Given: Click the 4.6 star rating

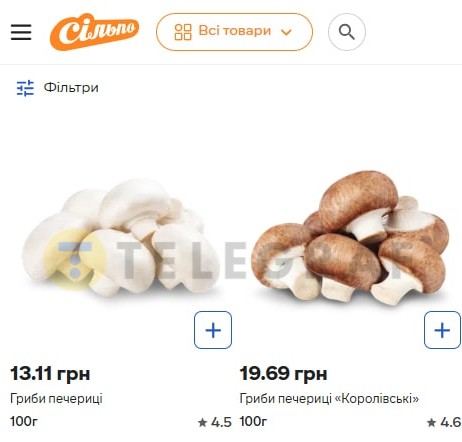Looking at the screenshot, I should [x=444, y=422].
